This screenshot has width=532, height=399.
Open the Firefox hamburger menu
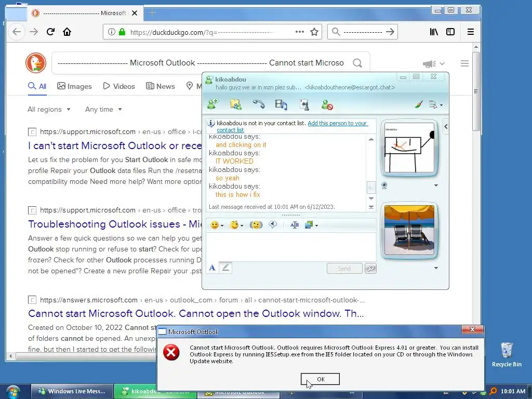(x=471, y=32)
